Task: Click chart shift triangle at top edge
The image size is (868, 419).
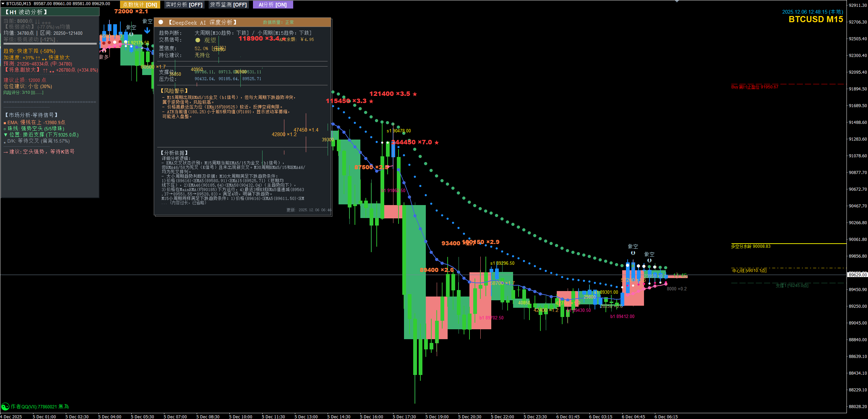Action: pos(677,1)
